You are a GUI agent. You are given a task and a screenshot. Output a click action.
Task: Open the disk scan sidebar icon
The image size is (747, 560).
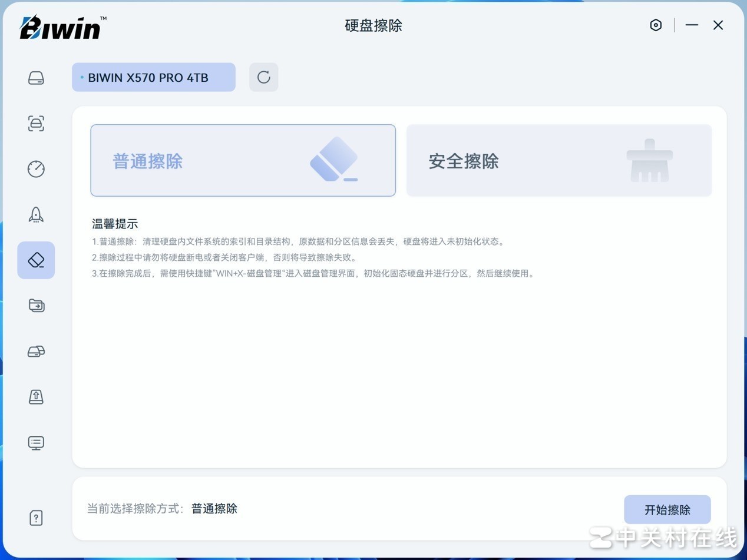[x=36, y=123]
